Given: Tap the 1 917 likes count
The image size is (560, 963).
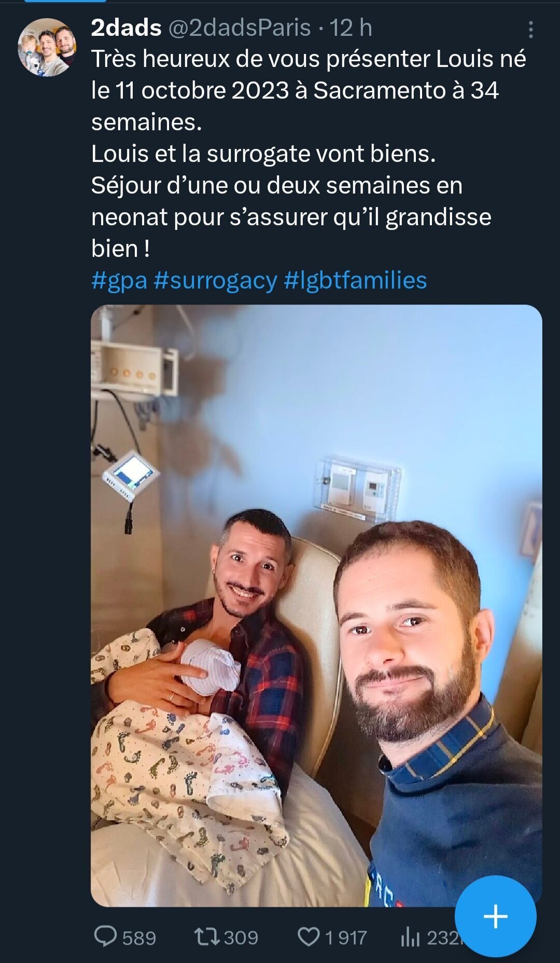Looking at the screenshot, I should (x=346, y=938).
